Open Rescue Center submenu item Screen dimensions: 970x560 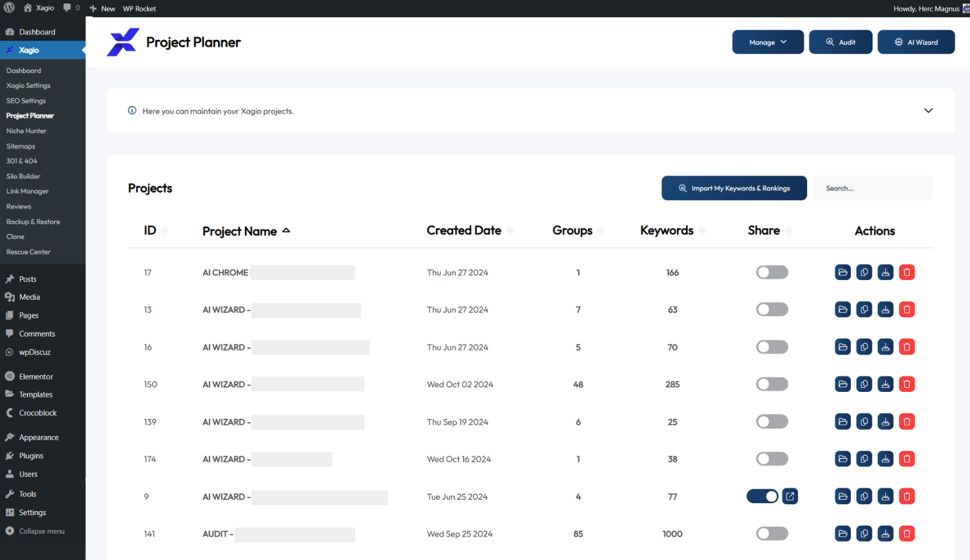click(28, 252)
